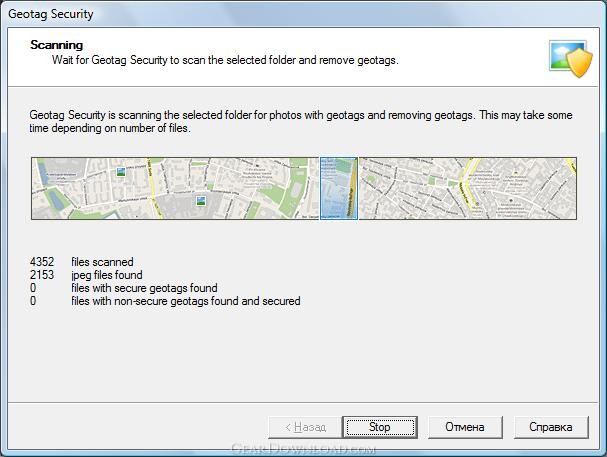Click the Отмена cancel button
Viewport: 607px width, 457px height.
(x=465, y=427)
